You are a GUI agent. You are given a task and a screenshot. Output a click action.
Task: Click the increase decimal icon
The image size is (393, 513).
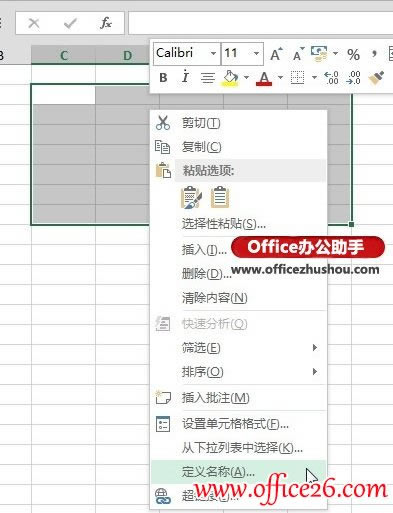pyautogui.click(x=331, y=78)
